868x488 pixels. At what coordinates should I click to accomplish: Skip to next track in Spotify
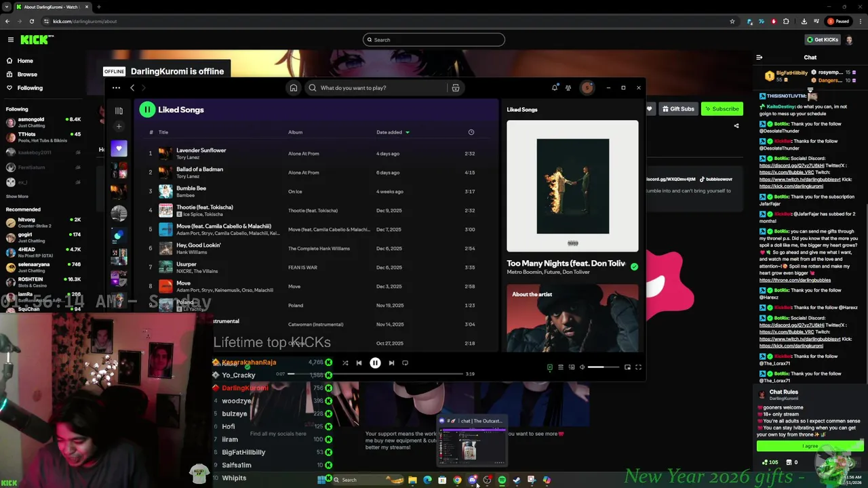pyautogui.click(x=391, y=363)
